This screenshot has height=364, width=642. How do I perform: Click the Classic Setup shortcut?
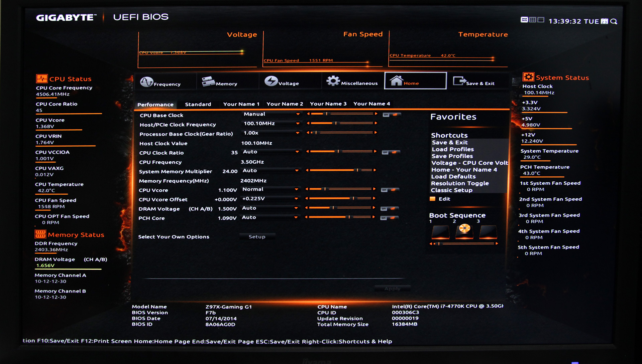(452, 190)
